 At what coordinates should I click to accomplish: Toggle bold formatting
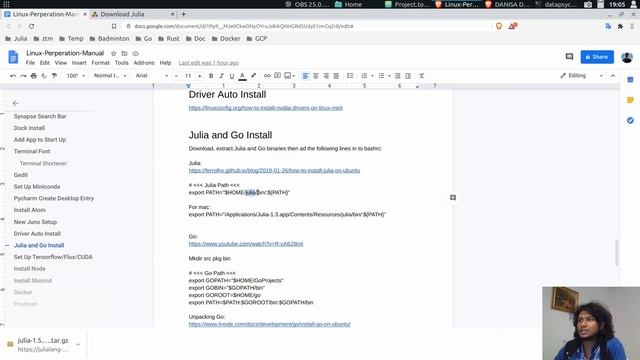[211, 76]
